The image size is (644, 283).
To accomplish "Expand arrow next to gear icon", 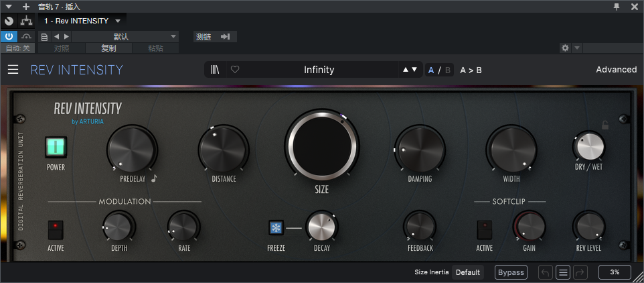I will pos(576,48).
